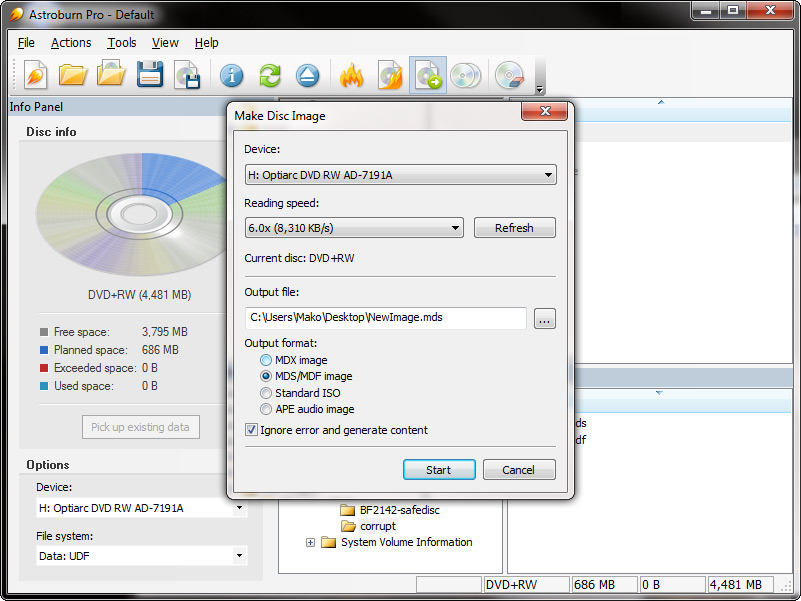Click the disc usage pie graphic
Image resolution: width=801 pixels, height=601 pixels.
(x=133, y=215)
